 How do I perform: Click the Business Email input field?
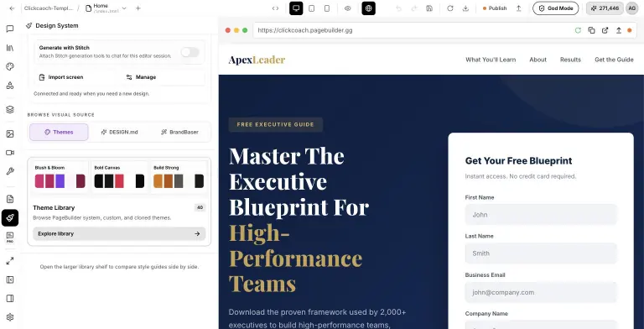click(x=541, y=292)
